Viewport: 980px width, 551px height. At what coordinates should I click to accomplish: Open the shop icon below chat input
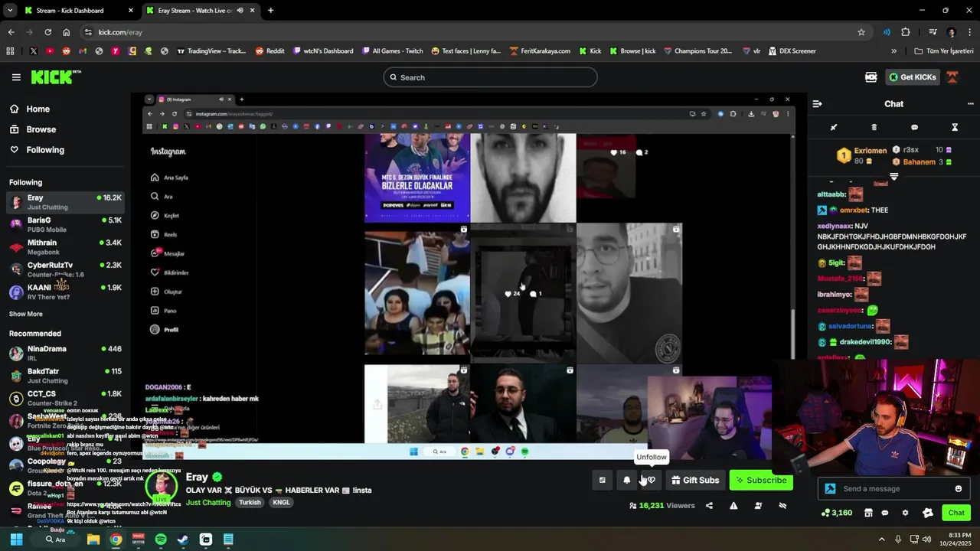(x=868, y=513)
